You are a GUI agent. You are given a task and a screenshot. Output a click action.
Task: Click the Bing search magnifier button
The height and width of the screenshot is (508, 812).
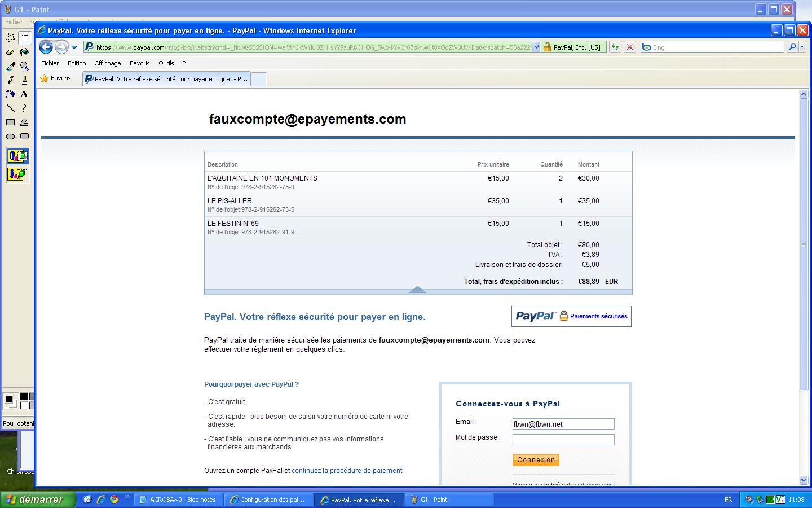point(792,47)
